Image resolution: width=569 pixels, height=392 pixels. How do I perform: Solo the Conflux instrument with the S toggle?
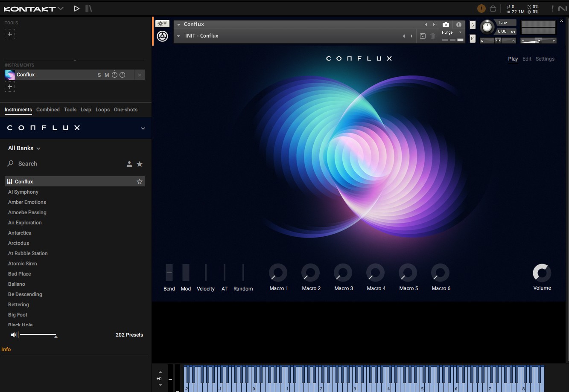point(99,75)
